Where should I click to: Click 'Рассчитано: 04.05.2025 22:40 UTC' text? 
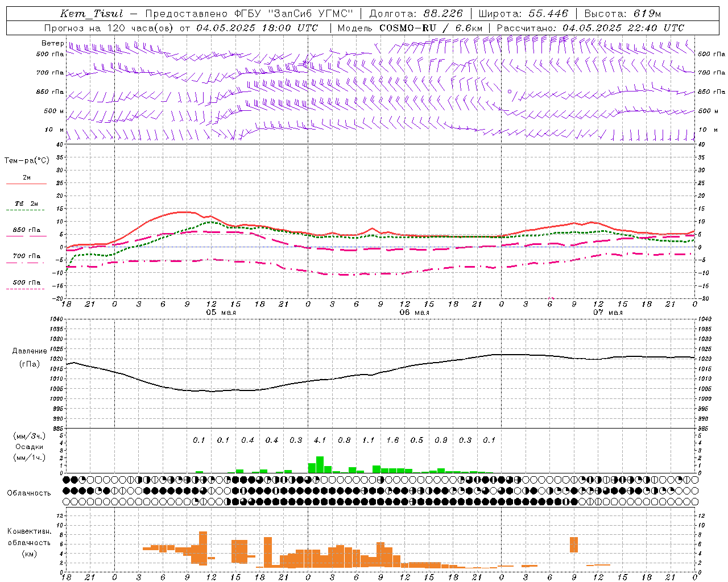pos(590,28)
